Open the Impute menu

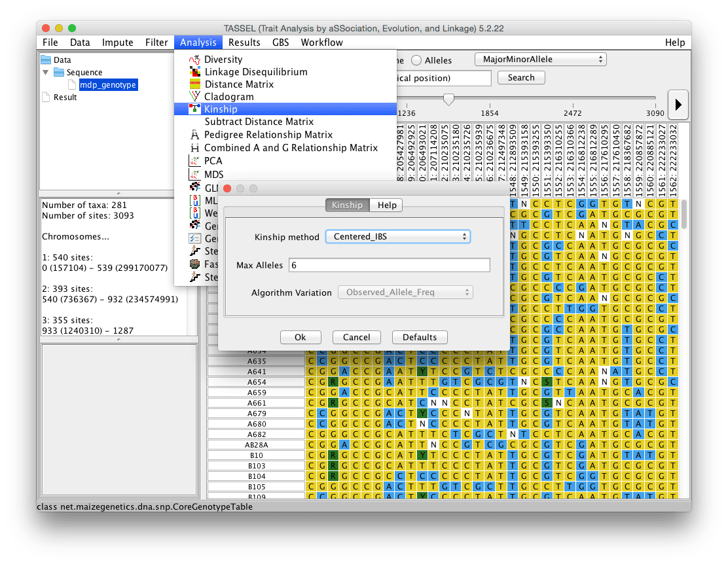click(x=117, y=43)
